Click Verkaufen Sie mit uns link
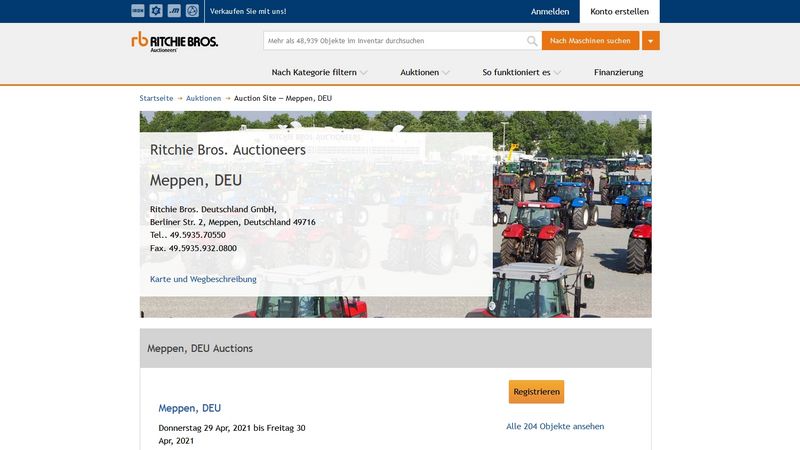800x450 pixels. 248,11
